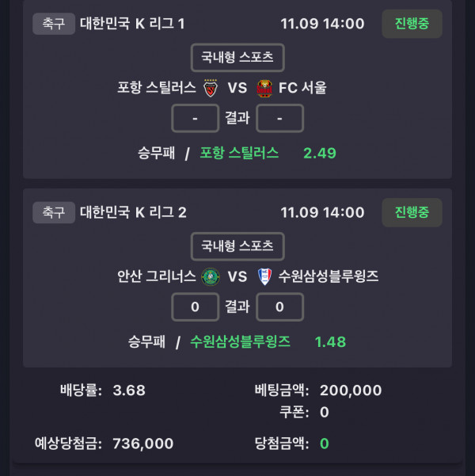Viewport: 475px width, 476px height.
Task: Select 국내형 스포츠 label in first match
Action: click(237, 58)
